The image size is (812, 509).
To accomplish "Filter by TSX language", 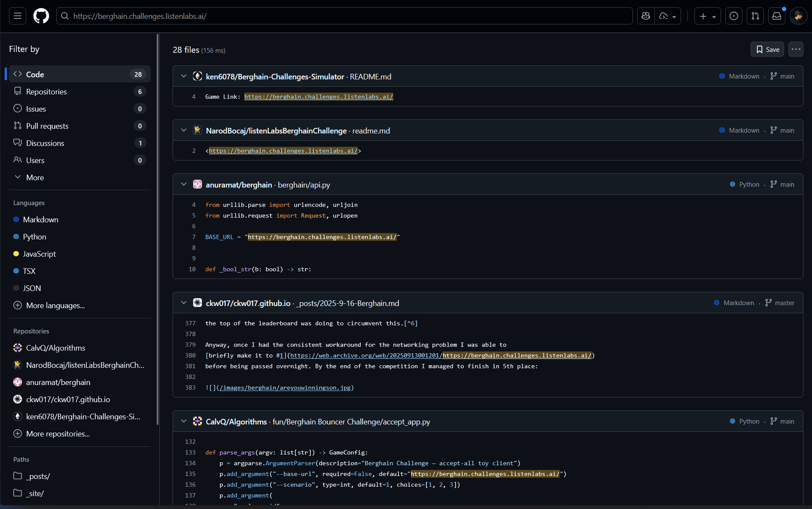I will [x=80, y=271].
